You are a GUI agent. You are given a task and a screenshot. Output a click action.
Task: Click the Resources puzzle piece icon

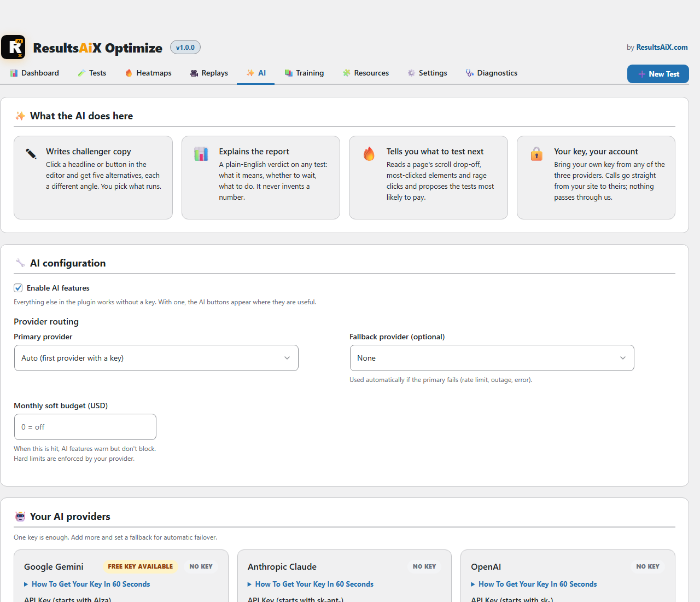pos(347,73)
